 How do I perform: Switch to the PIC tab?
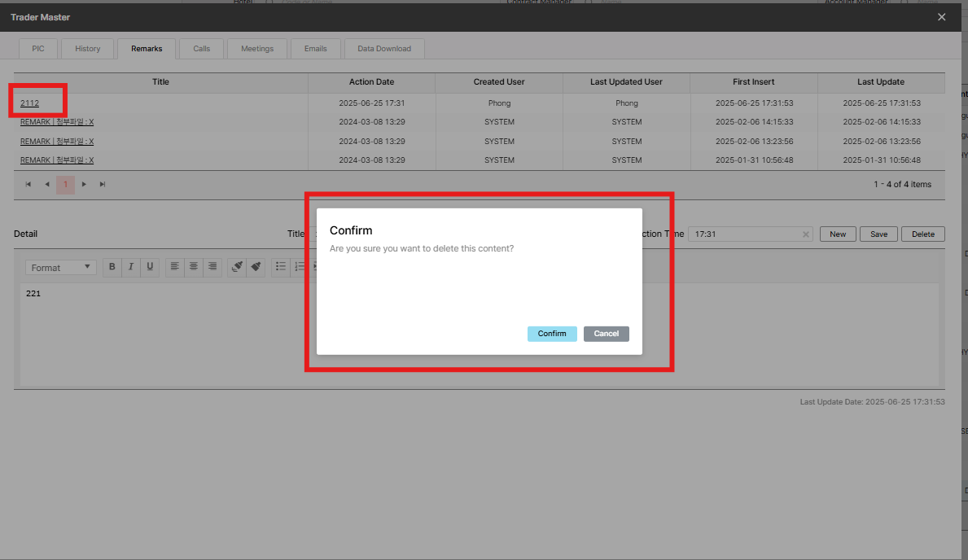coord(38,49)
